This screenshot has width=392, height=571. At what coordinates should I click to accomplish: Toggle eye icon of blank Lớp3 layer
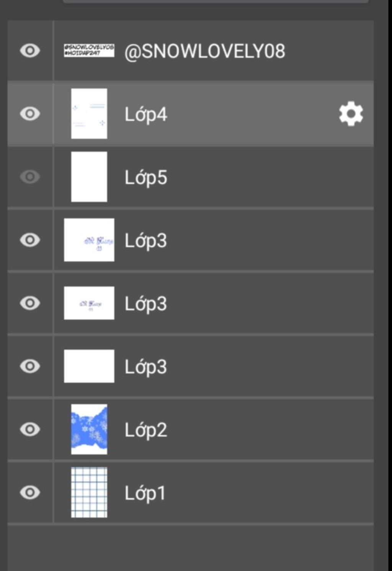(x=30, y=366)
